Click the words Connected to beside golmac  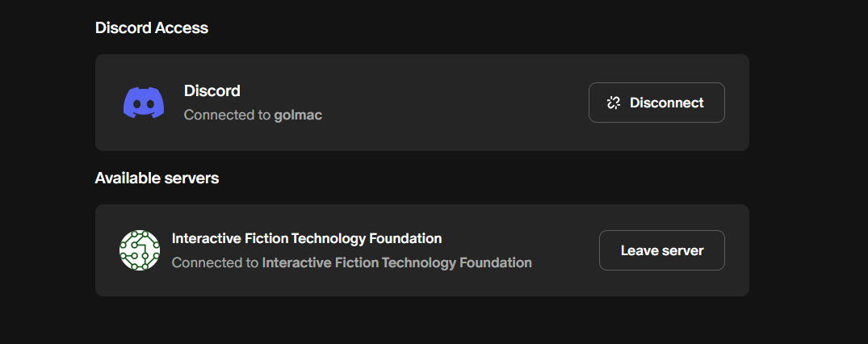[228, 115]
